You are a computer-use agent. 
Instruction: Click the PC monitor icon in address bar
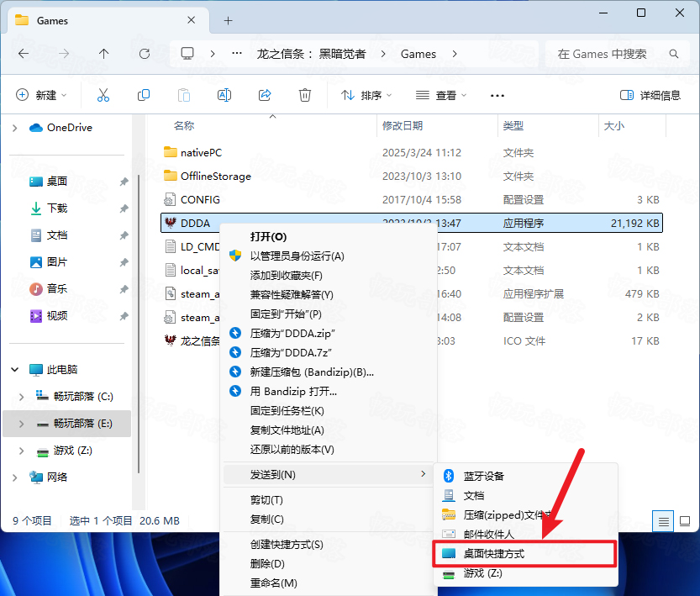[x=187, y=54]
